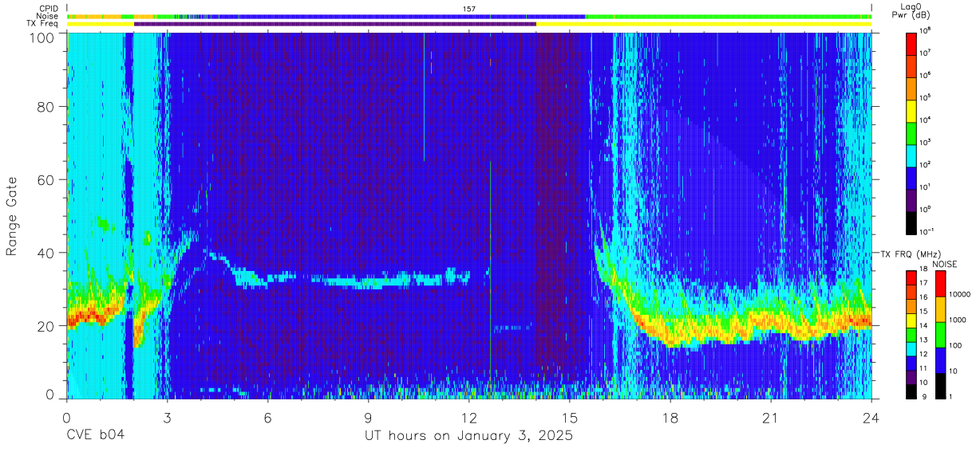This screenshot has height=452, width=980.
Task: Click the red top segment of the Lag0 Pwr colorbar
Action: 911,43
